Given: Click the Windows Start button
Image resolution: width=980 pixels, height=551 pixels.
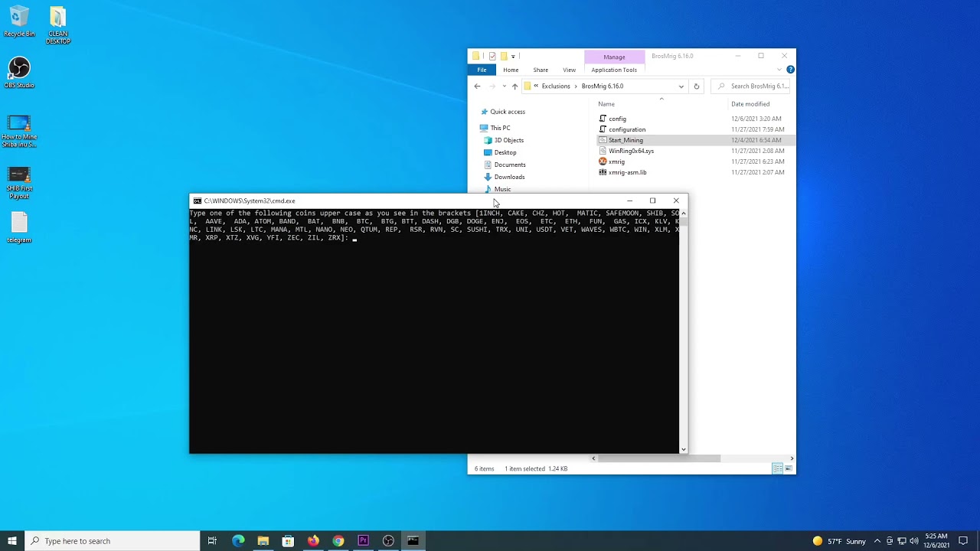Looking at the screenshot, I should (x=12, y=541).
